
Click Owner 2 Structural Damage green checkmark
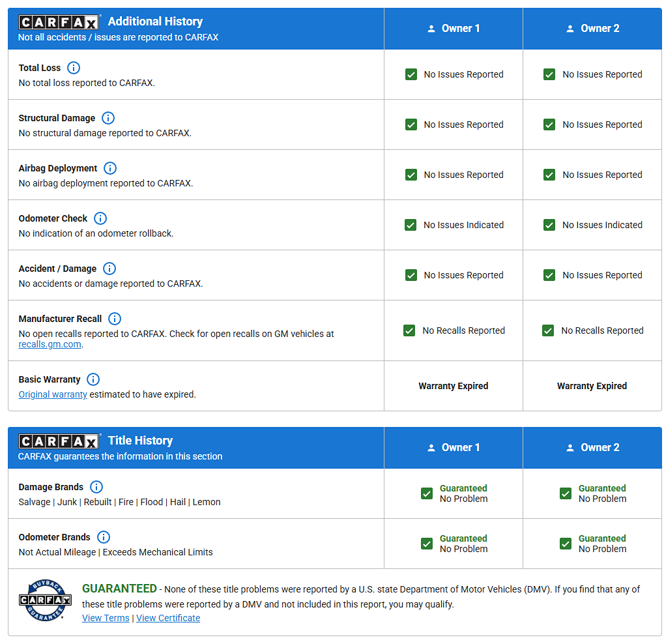pyautogui.click(x=549, y=124)
